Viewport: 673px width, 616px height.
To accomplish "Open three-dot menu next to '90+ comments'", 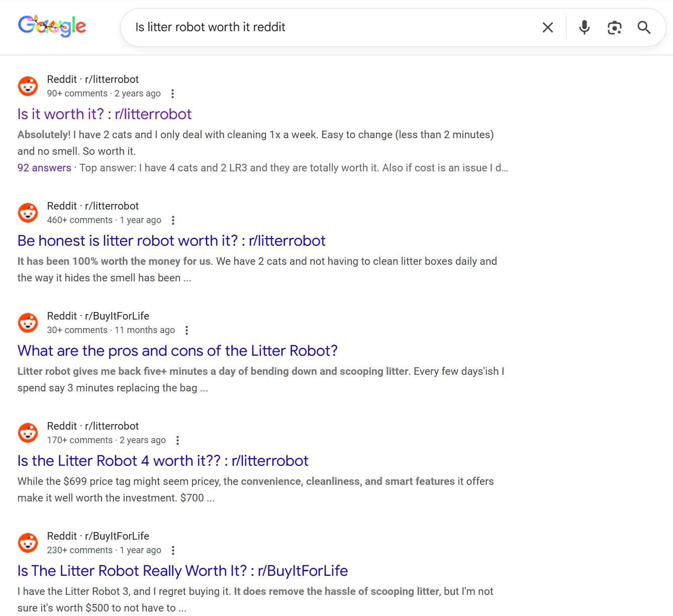I will click(x=172, y=93).
